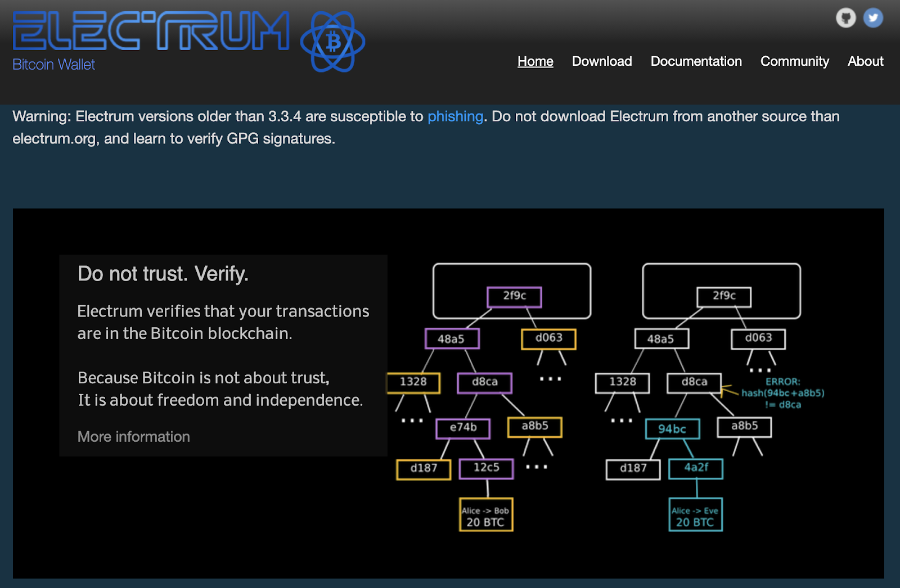Click the Alice -> Eve 20 BTC box
Image resolution: width=900 pixels, height=588 pixels.
pyautogui.click(x=695, y=515)
